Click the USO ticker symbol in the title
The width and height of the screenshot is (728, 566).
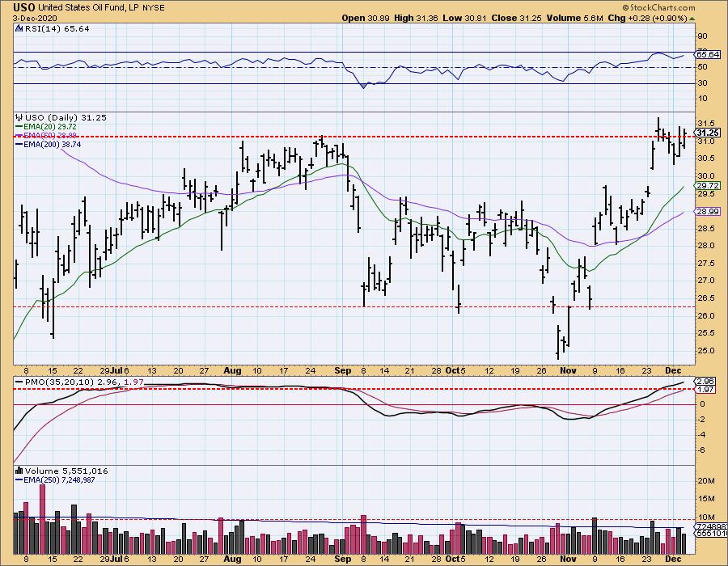click(x=23, y=7)
